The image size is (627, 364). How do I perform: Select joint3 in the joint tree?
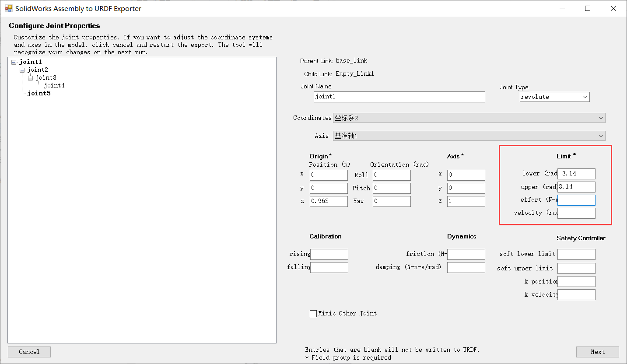coord(46,78)
